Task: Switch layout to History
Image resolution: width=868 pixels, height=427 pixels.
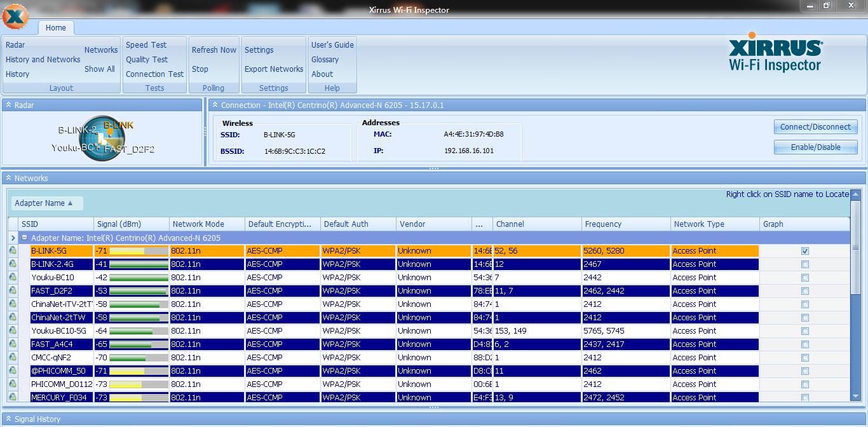Action: pos(18,74)
